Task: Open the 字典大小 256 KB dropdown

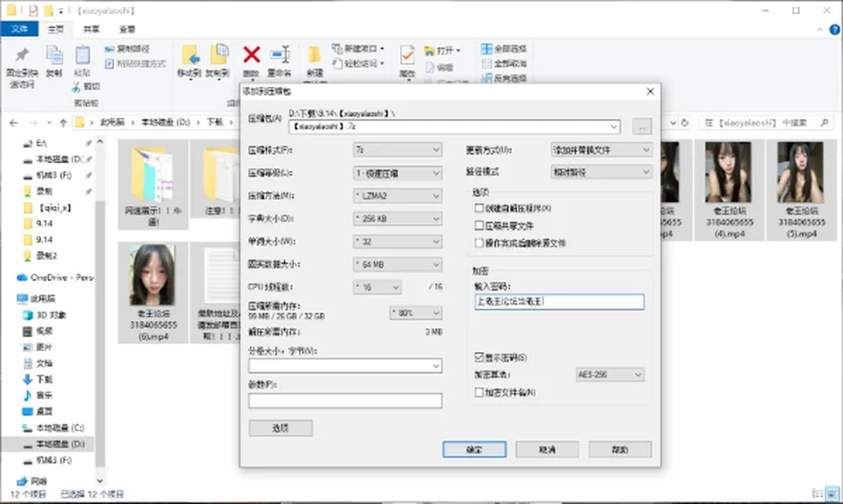Action: click(x=397, y=219)
